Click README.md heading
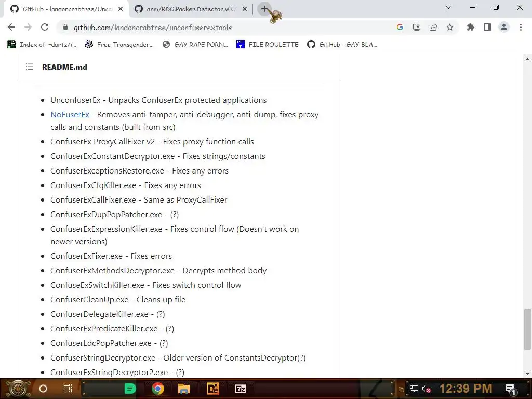The image size is (532, 399). (x=64, y=67)
